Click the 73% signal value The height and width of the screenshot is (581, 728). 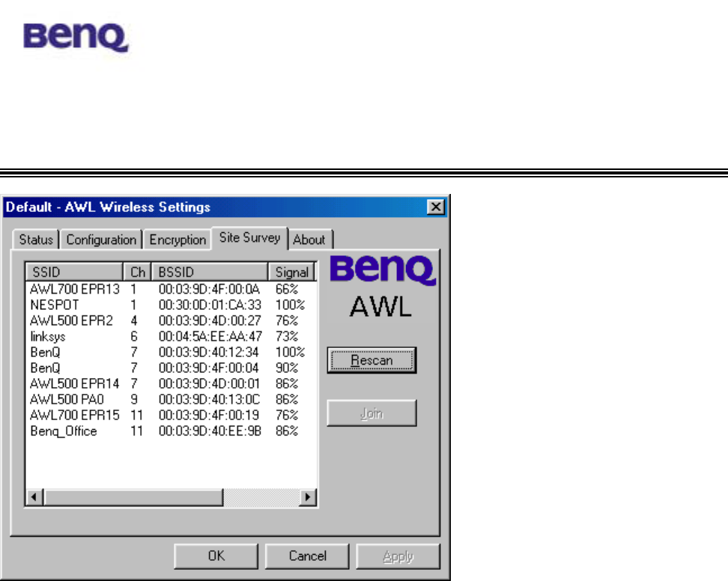click(286, 336)
